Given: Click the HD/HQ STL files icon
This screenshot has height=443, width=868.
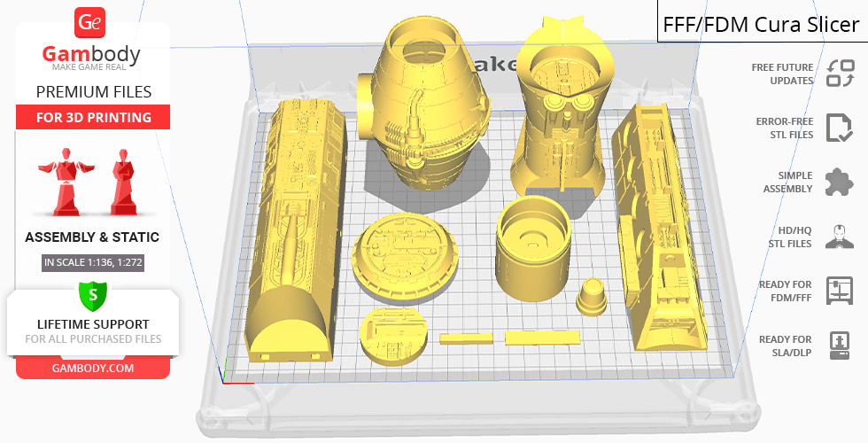Looking at the screenshot, I should [x=839, y=237].
